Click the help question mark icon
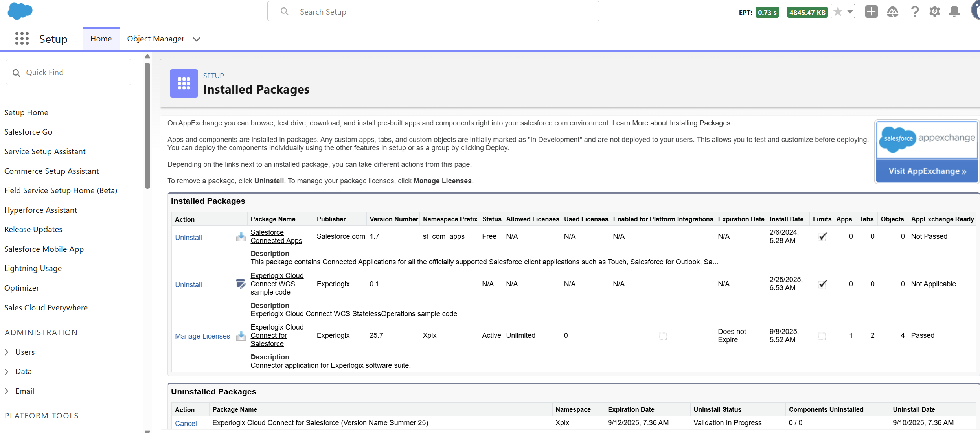This screenshot has width=980, height=433. click(915, 12)
